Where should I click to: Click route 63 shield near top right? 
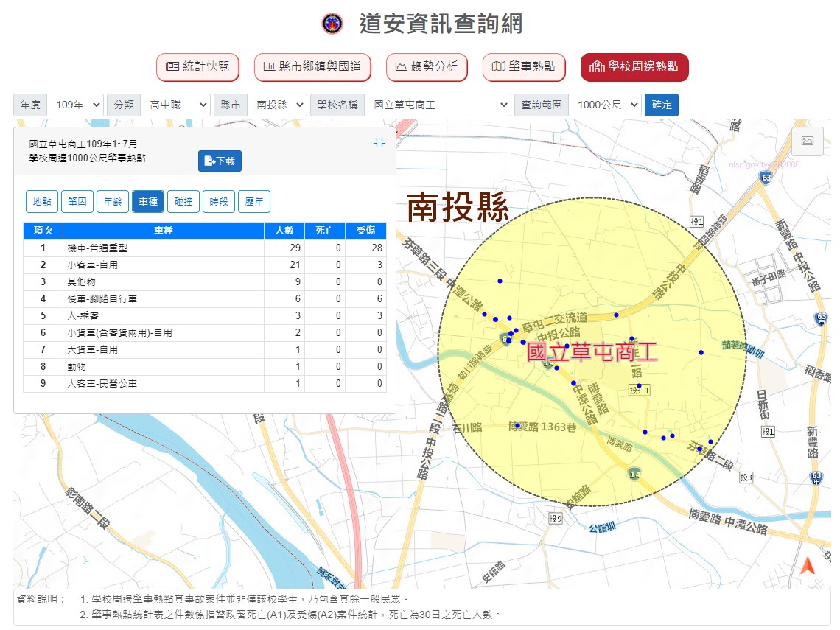pyautogui.click(x=766, y=178)
